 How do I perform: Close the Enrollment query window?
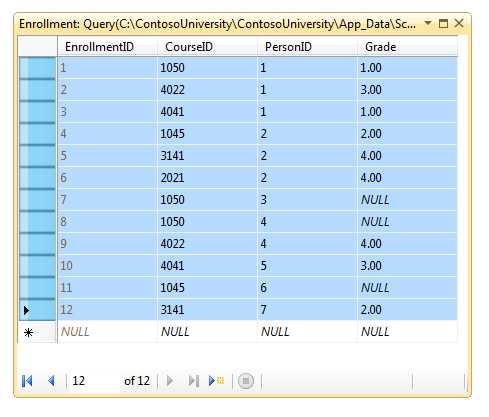459,23
